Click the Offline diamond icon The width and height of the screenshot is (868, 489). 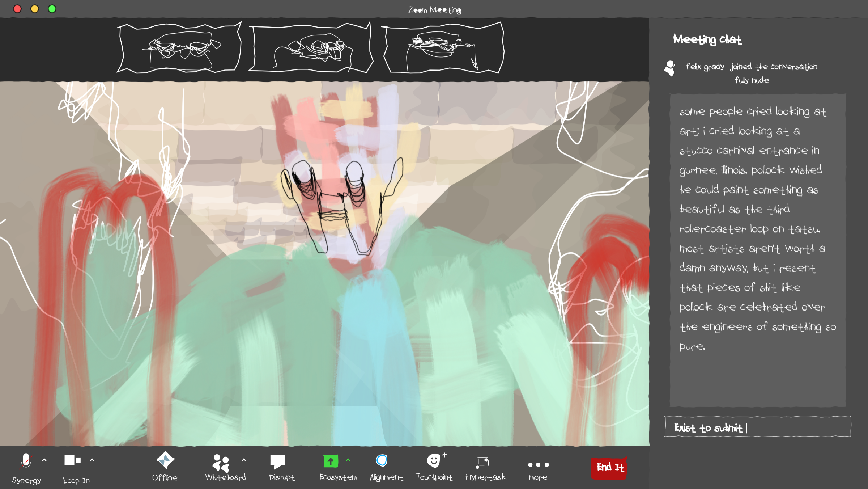165,460
